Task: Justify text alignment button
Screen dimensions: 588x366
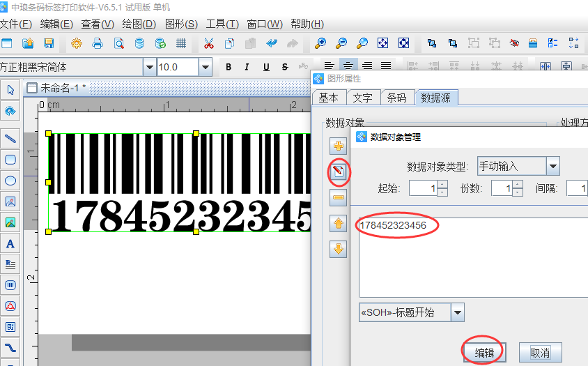Action: tap(386, 66)
